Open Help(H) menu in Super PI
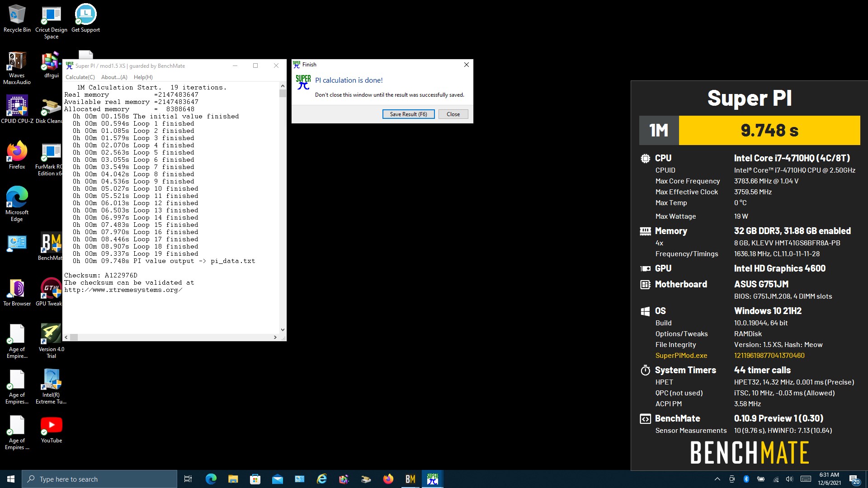 [x=143, y=77]
